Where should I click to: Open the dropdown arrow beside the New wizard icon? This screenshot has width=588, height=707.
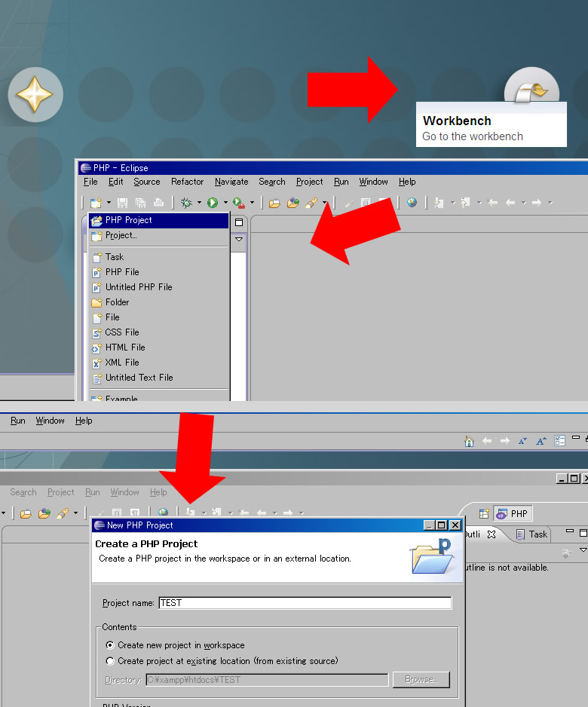(x=109, y=203)
